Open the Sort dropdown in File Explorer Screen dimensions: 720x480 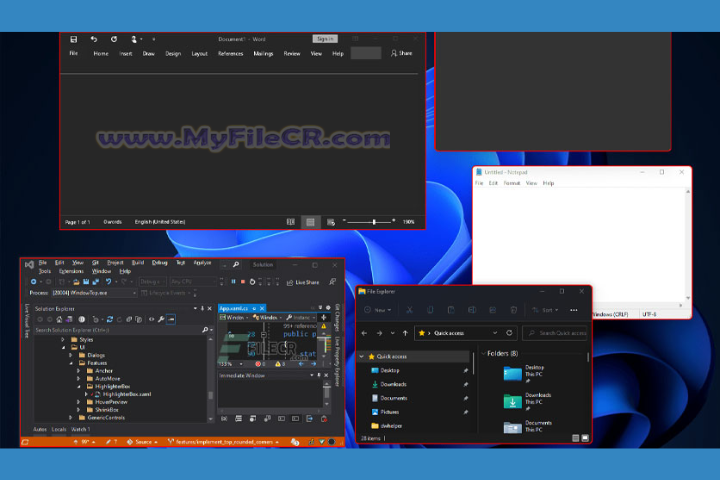point(545,310)
